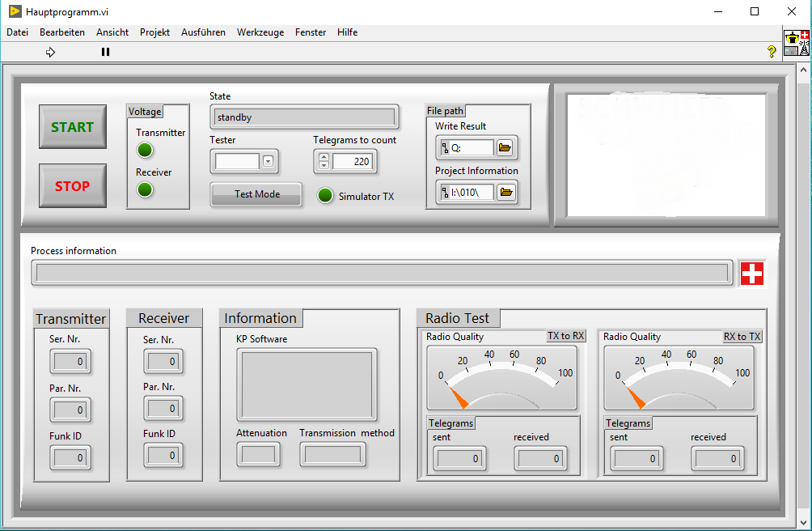Click the red STOP button
This screenshot has height=531, width=812.
(x=73, y=186)
